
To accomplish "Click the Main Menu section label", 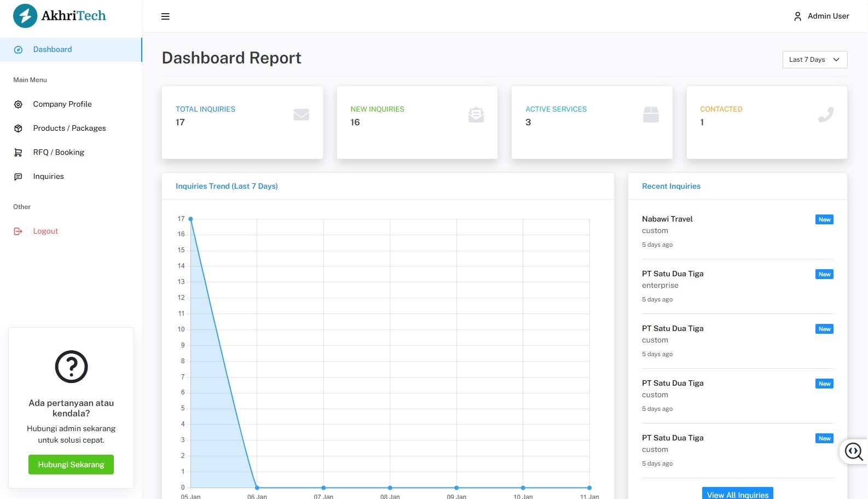I will click(30, 80).
